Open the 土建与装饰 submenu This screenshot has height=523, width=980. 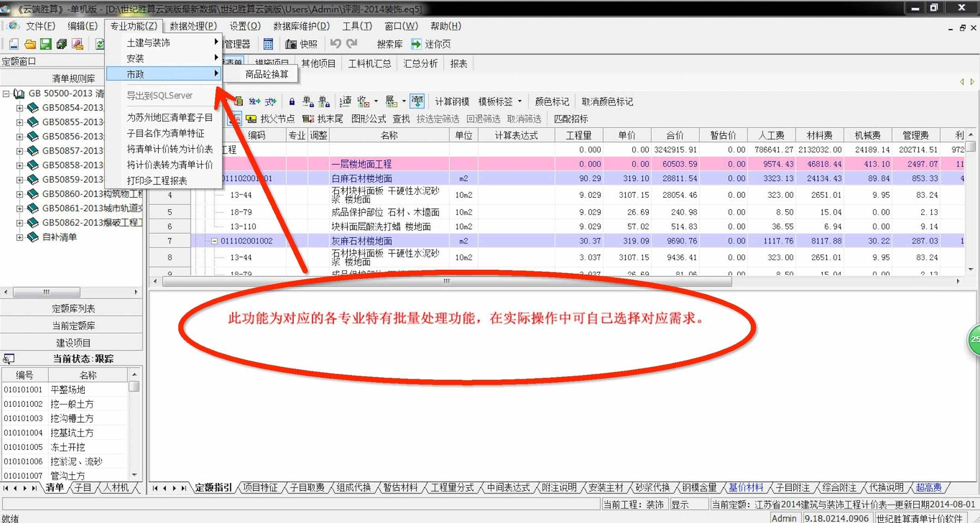point(164,42)
